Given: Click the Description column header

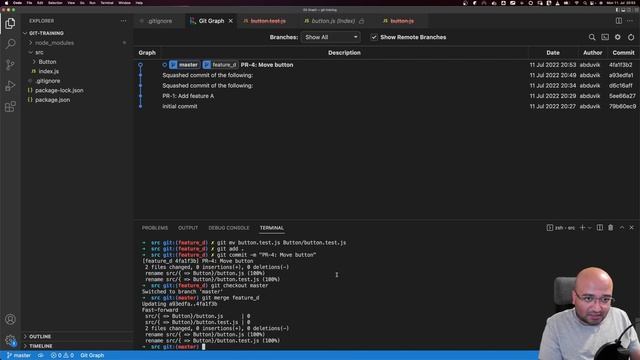Looking at the screenshot, I should click(x=344, y=53).
